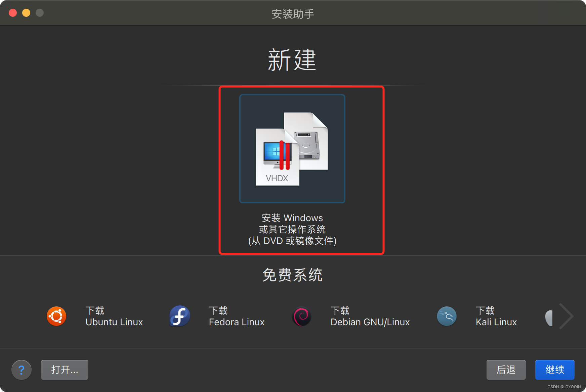Click the 后退 back button

click(x=506, y=370)
